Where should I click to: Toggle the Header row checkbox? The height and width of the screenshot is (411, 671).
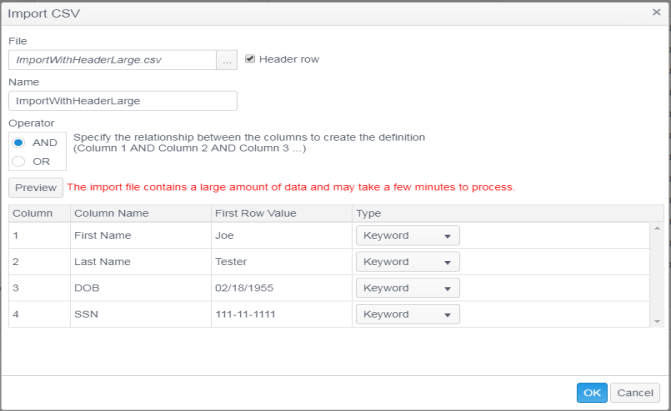[x=250, y=59]
